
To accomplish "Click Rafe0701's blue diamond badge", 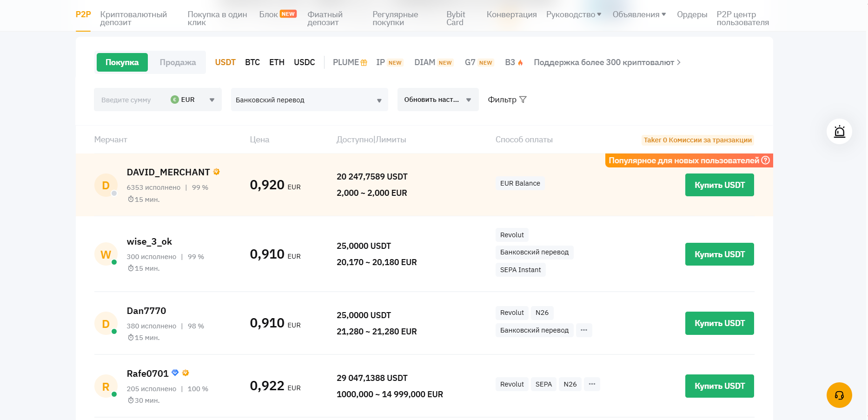I will click(x=175, y=373).
